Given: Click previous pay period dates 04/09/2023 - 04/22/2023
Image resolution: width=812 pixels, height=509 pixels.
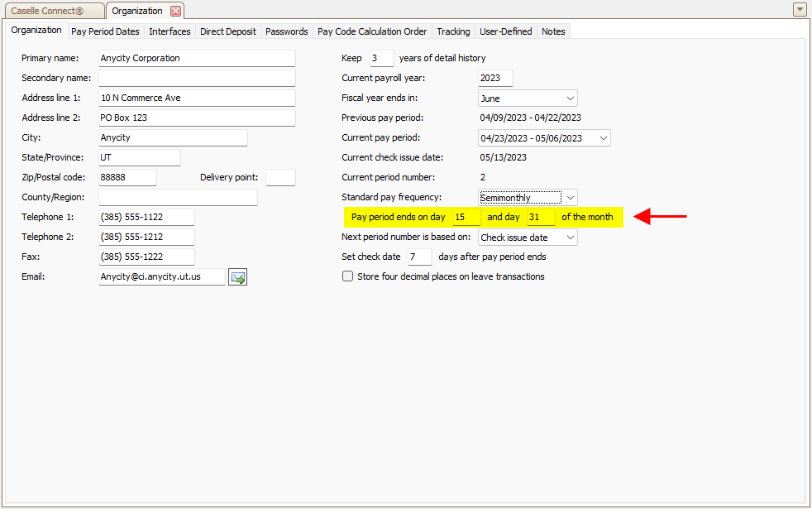Looking at the screenshot, I should [x=530, y=118].
